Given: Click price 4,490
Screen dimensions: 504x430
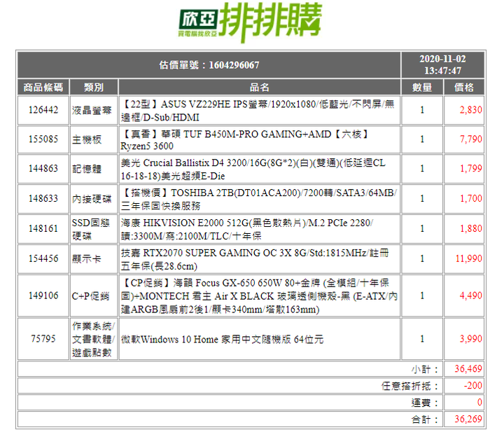Looking at the screenshot, I should click(470, 296).
